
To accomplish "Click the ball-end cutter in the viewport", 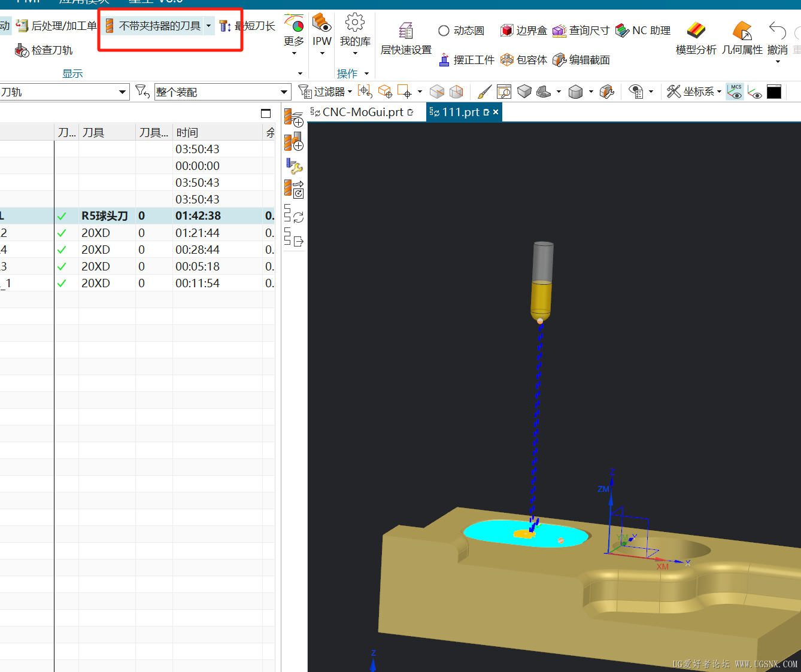I will click(x=541, y=282).
